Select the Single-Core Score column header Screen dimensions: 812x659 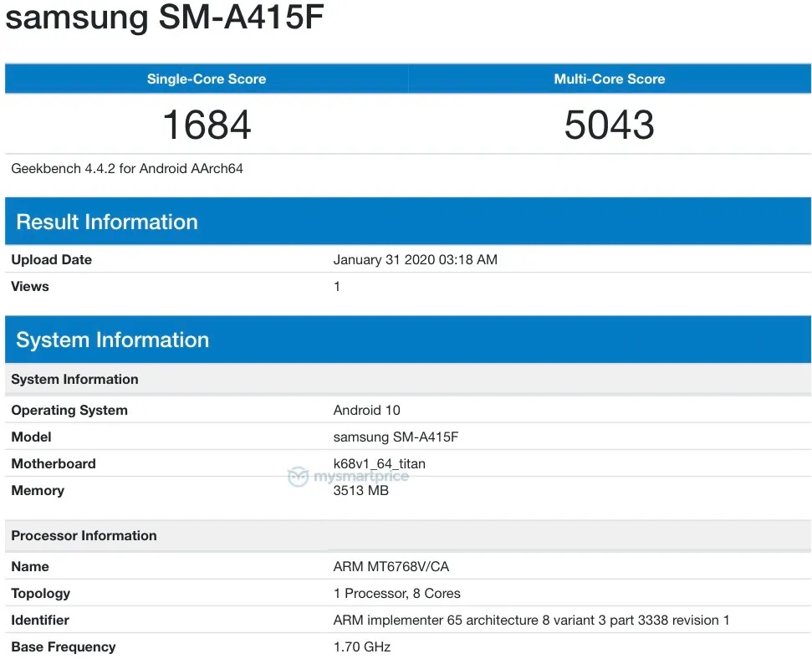(207, 79)
